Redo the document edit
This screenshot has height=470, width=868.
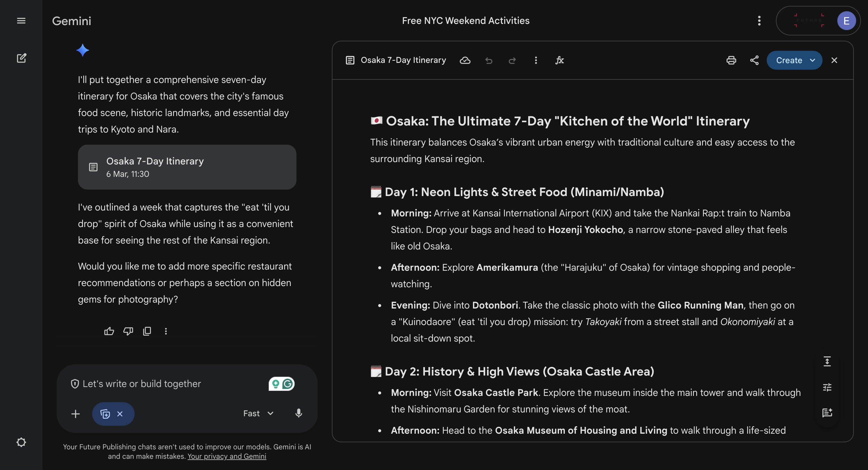coord(512,60)
